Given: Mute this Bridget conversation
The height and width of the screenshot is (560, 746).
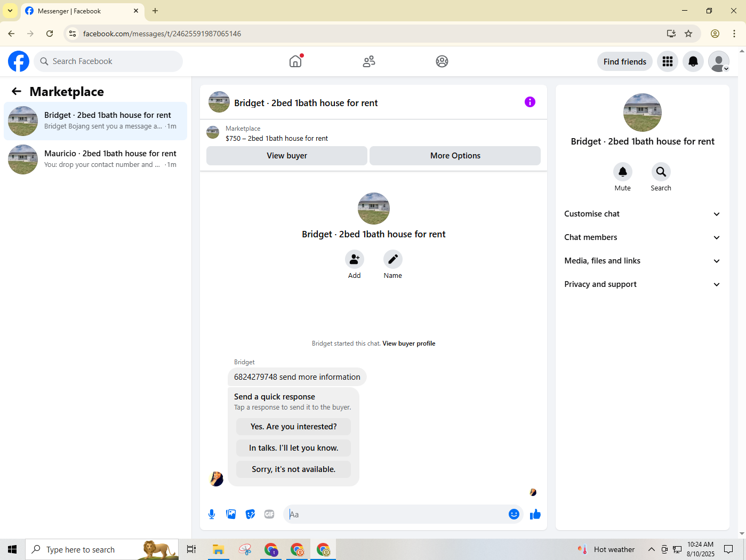Looking at the screenshot, I should coord(623,172).
